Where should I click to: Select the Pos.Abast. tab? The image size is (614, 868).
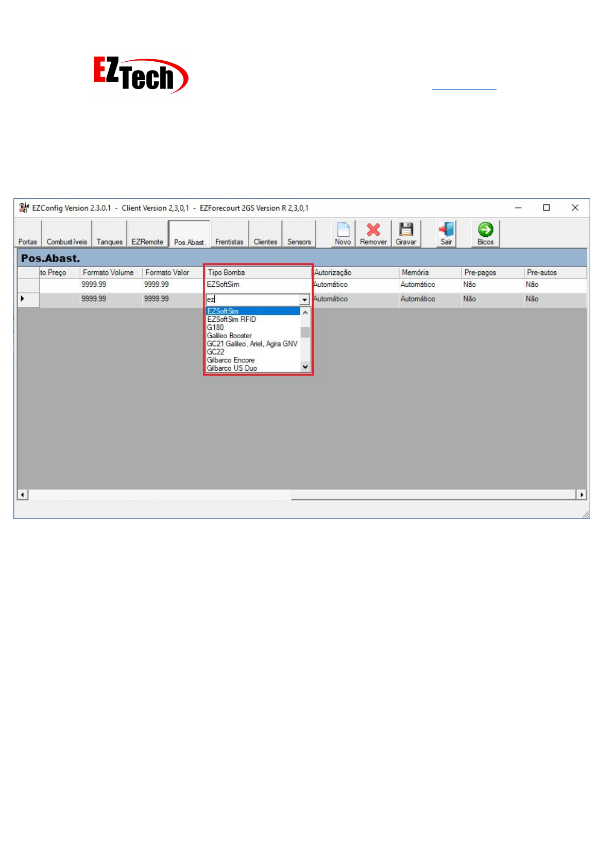point(190,234)
